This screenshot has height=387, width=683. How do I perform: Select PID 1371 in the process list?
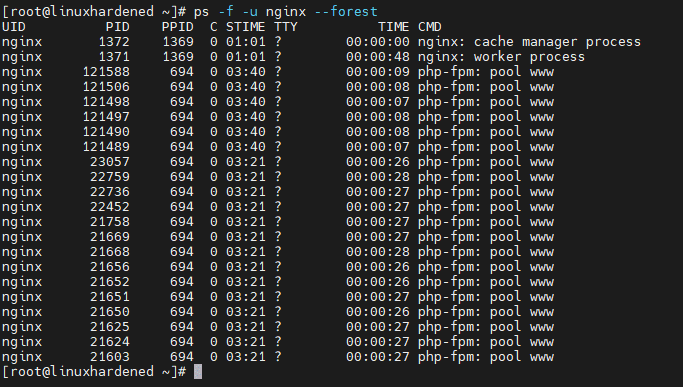point(114,57)
